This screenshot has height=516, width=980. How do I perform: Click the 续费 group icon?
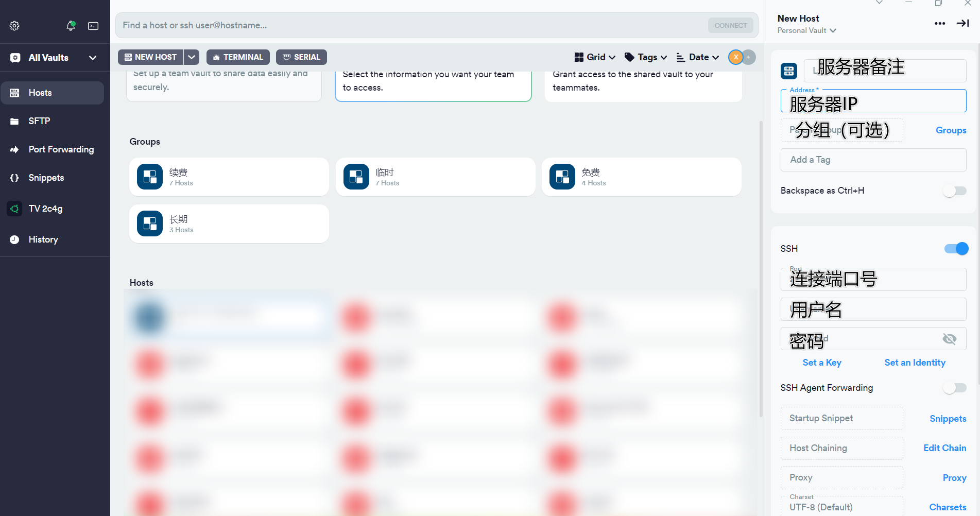[150, 177]
